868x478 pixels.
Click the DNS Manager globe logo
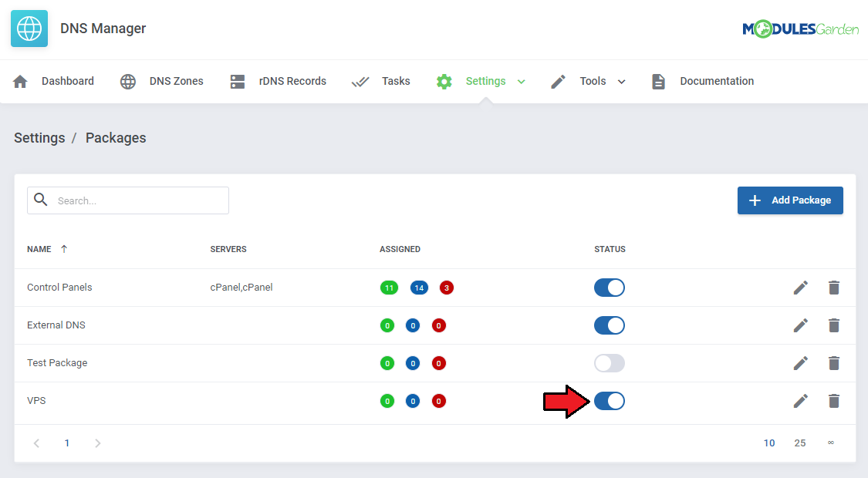(29, 29)
